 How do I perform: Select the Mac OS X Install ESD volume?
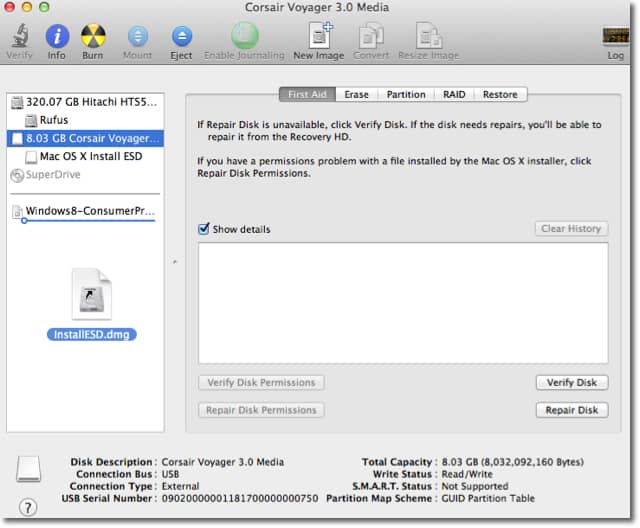85,156
